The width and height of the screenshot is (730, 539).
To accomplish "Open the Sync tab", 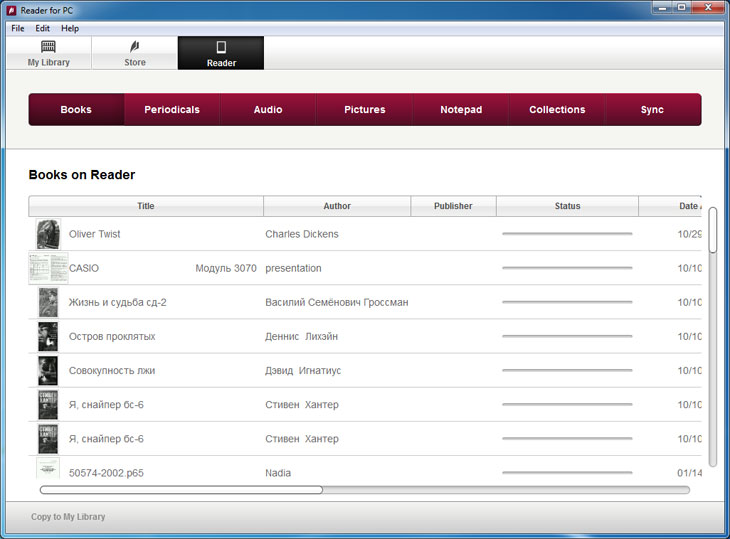I will (652, 110).
